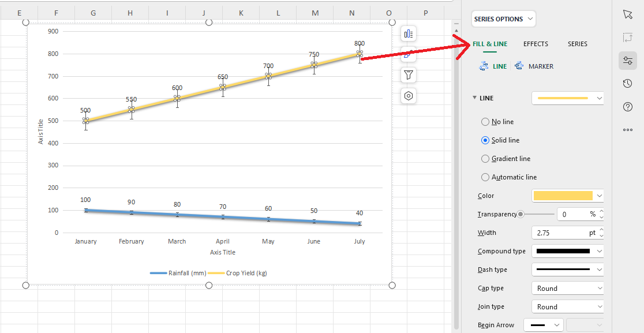Open the SERIES OPTIONS dropdown

pyautogui.click(x=503, y=18)
